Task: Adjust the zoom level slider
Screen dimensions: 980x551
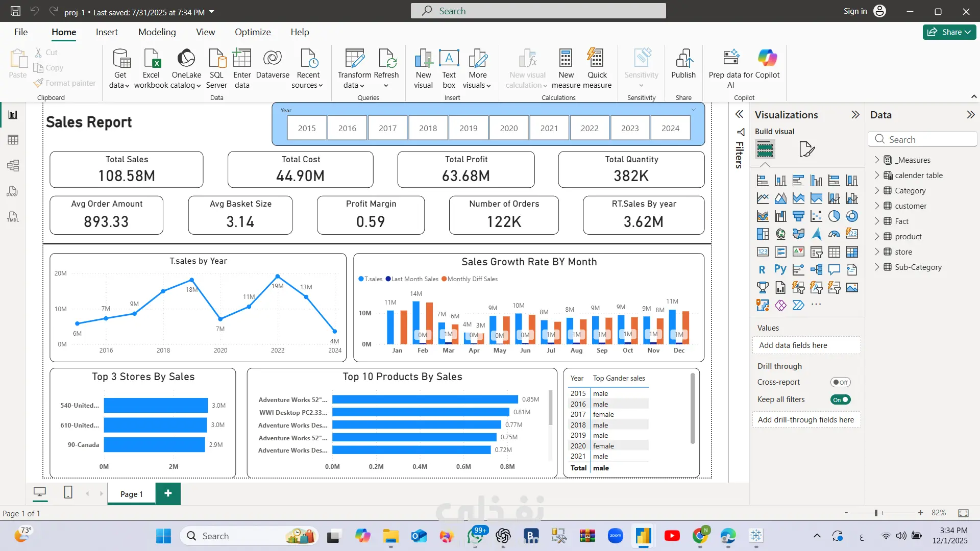Action: tap(876, 513)
